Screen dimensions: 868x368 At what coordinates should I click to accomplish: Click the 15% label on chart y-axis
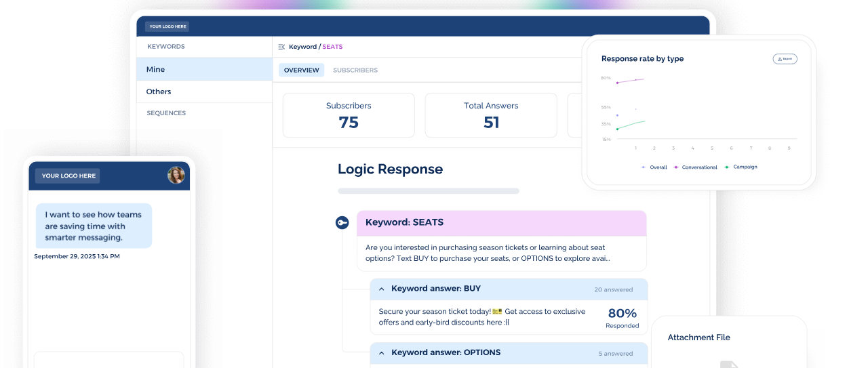(x=606, y=140)
